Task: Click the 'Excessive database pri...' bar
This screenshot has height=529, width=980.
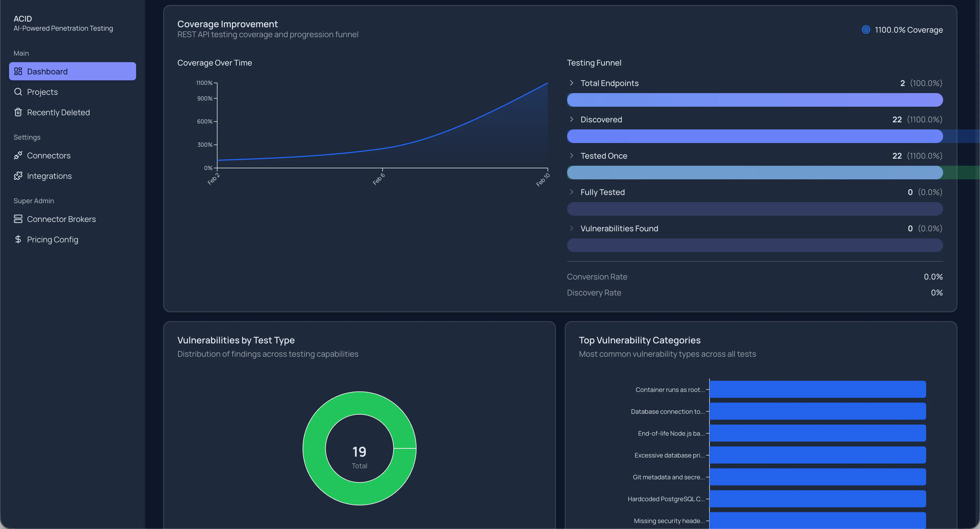Action: pos(818,455)
